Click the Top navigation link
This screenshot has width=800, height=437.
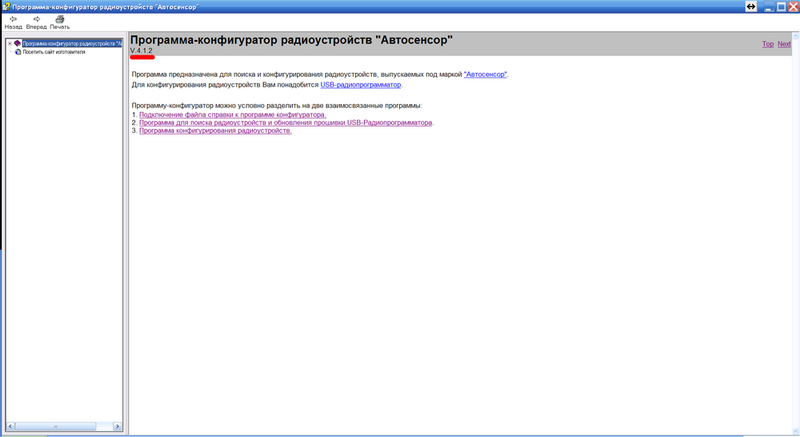pos(768,44)
